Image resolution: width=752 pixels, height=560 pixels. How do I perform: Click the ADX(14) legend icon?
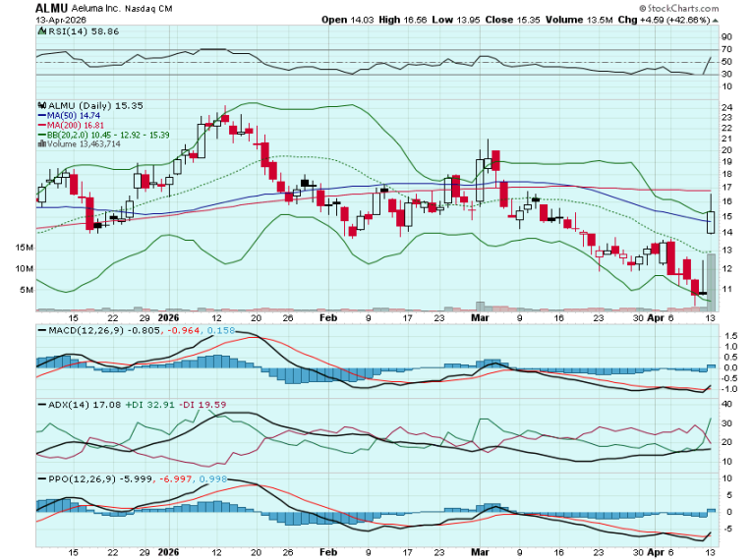click(40, 404)
